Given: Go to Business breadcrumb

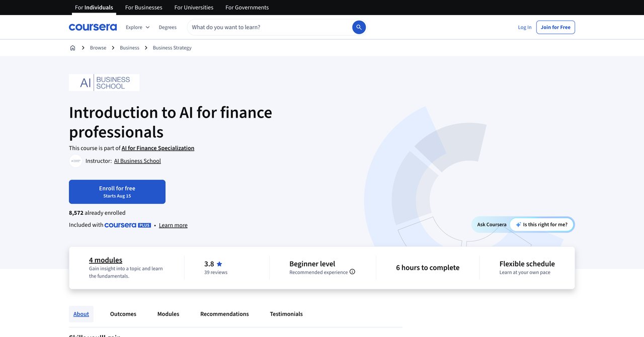Looking at the screenshot, I should pyautogui.click(x=129, y=48).
